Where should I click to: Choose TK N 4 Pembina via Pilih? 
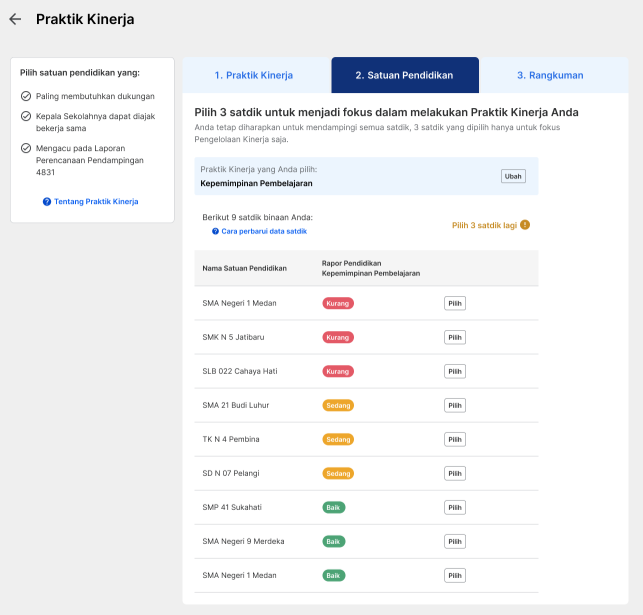click(x=455, y=440)
